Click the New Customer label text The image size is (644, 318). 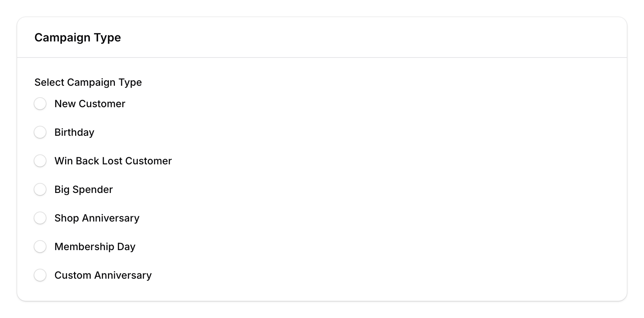[x=89, y=104]
